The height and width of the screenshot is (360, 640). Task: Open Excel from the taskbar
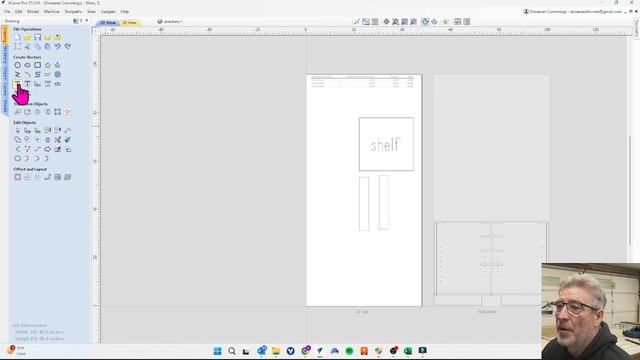[x=408, y=351]
